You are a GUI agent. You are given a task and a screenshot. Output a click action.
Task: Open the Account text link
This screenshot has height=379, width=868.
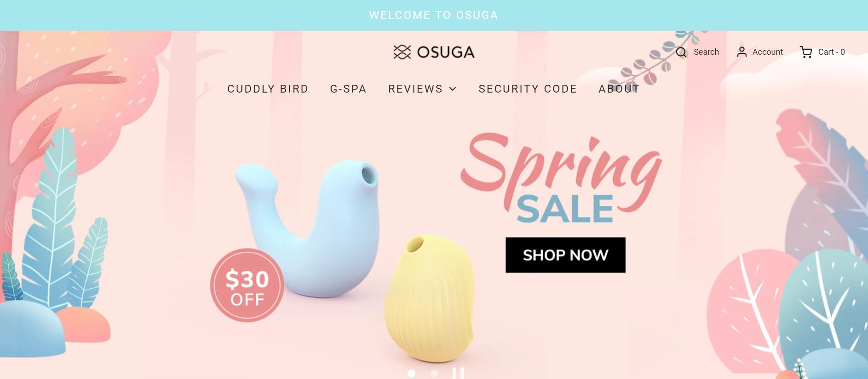pos(767,52)
